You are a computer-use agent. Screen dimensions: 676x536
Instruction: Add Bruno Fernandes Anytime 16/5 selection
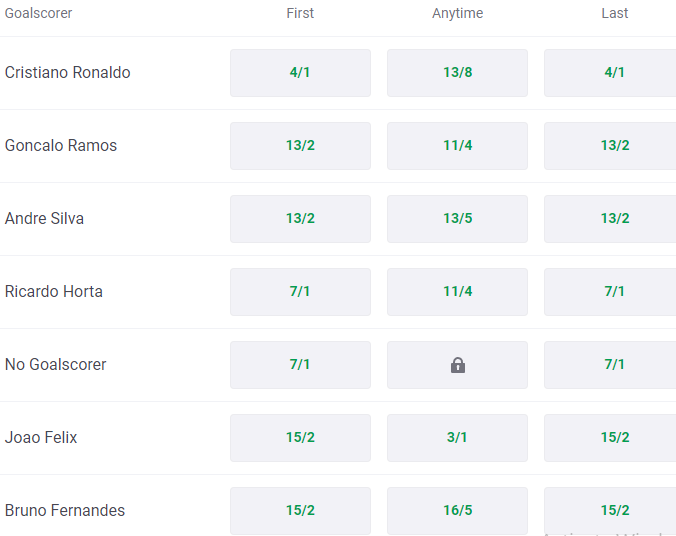point(457,511)
